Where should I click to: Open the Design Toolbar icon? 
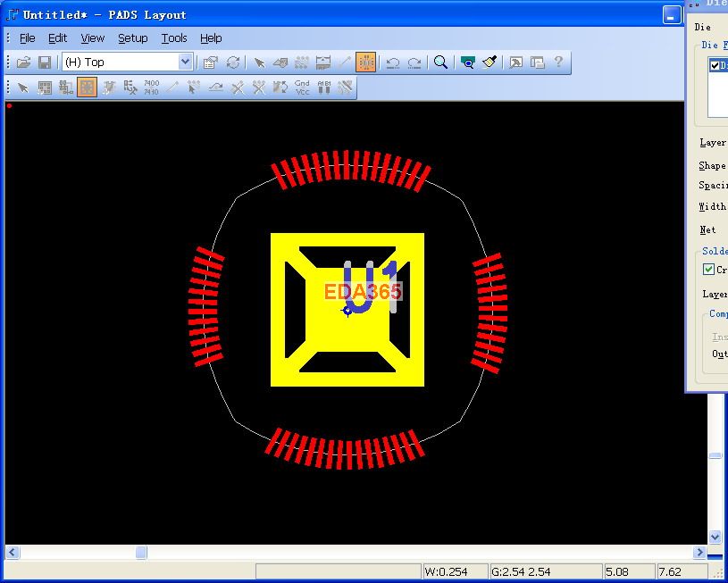pyautogui.click(x=301, y=62)
